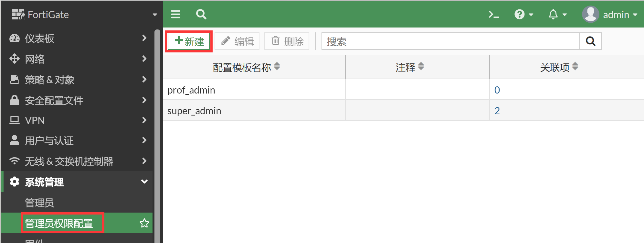This screenshot has width=644, height=243.
Task: Click the search submit magnifier button
Action: [590, 41]
